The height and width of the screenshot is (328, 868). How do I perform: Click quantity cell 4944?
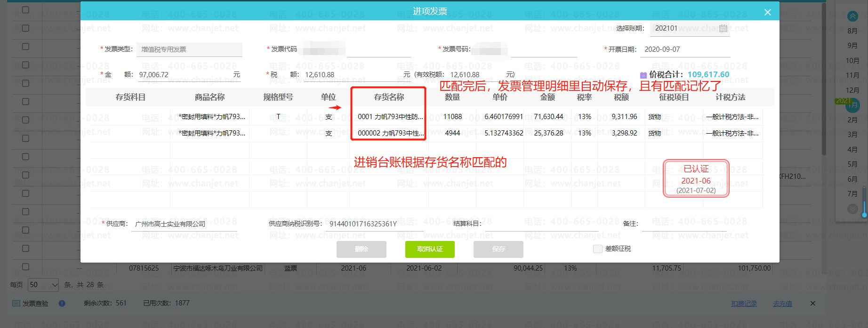pos(452,133)
